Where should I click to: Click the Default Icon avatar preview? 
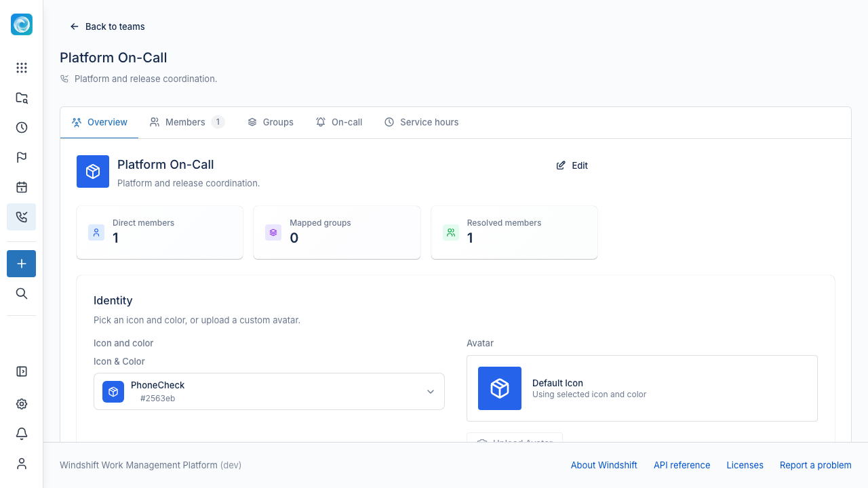pyautogui.click(x=500, y=388)
